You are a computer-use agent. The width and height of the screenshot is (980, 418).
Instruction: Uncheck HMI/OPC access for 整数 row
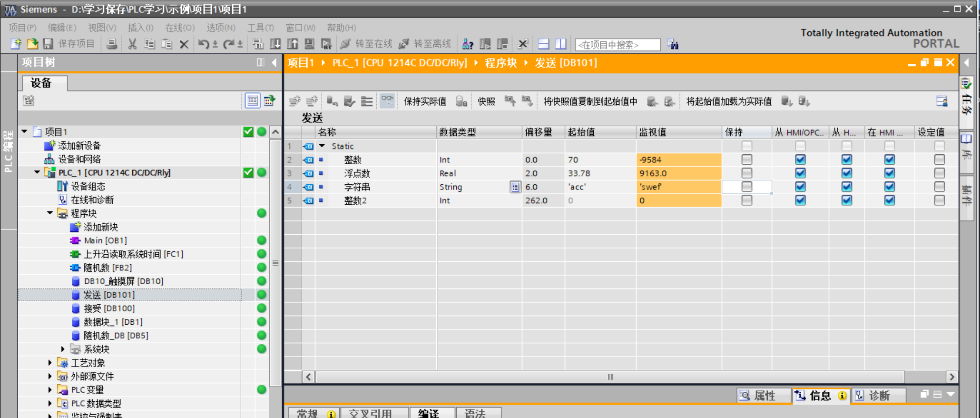pyautogui.click(x=801, y=159)
